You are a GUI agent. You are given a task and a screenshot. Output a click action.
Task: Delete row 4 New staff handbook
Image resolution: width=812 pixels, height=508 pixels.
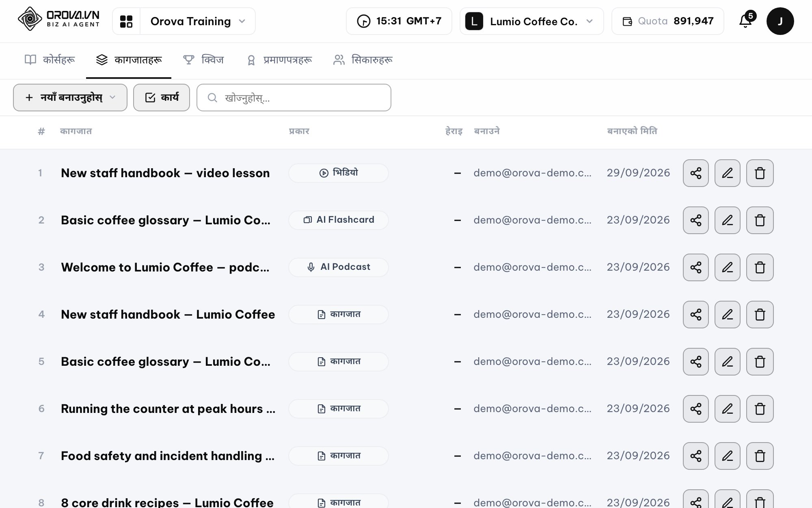click(x=760, y=315)
